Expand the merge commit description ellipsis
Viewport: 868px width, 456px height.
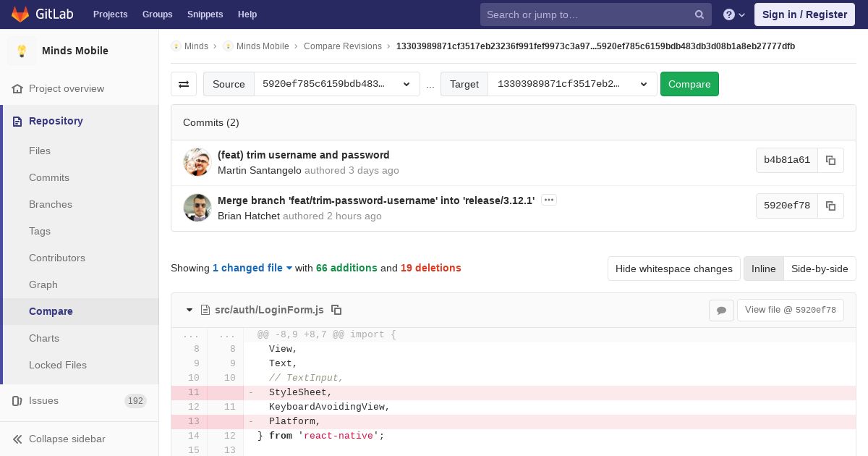(549, 200)
